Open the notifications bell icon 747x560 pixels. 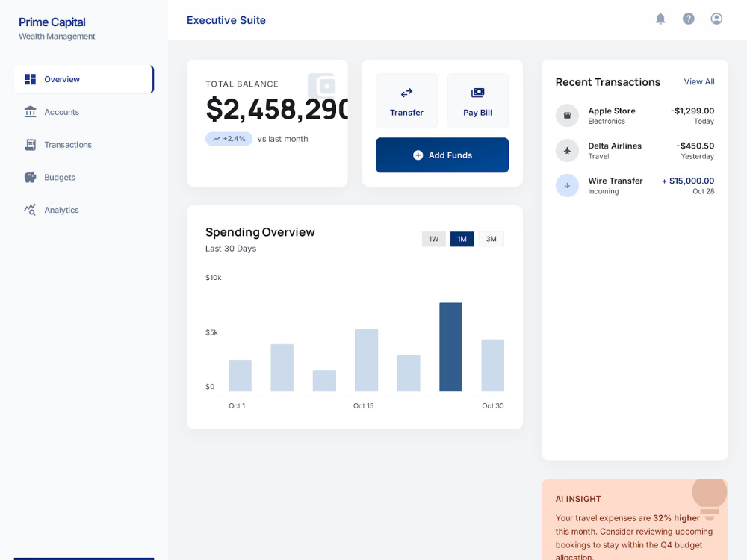tap(660, 19)
